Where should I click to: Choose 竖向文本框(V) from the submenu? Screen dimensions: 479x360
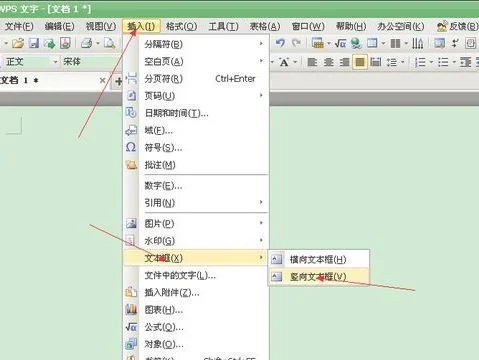(x=319, y=277)
